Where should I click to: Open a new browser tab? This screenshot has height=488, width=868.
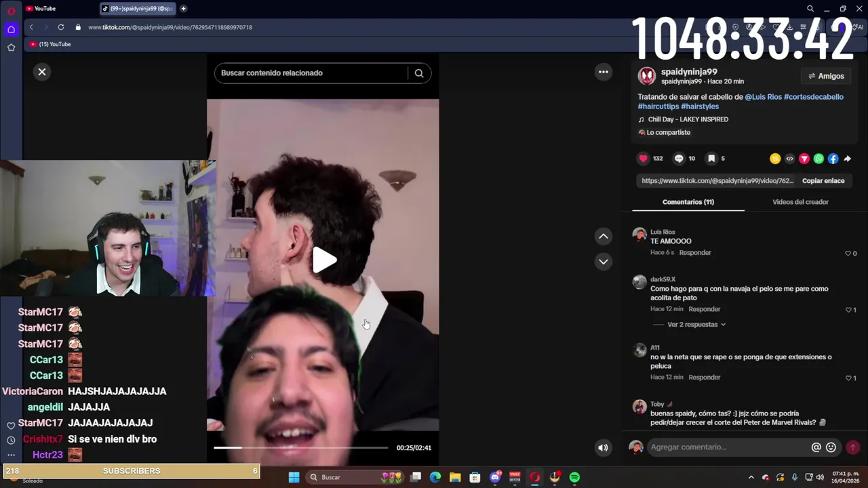click(x=183, y=9)
